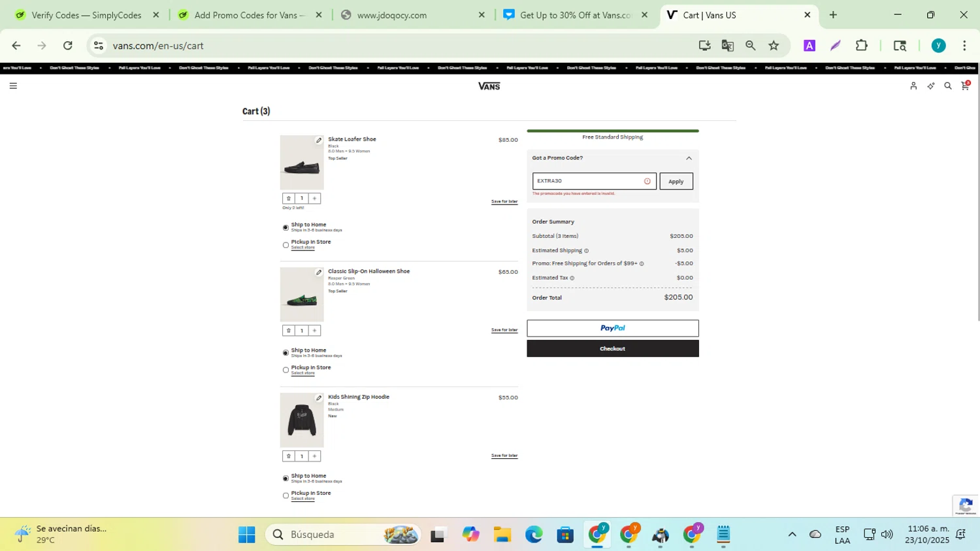The width and height of the screenshot is (980, 551).
Task: Go back to the previous page
Action: coord(16,46)
